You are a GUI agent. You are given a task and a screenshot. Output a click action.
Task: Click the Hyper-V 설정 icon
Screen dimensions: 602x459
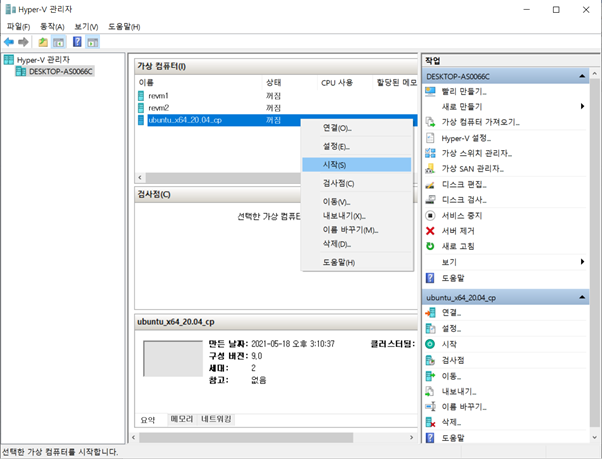[x=430, y=138]
